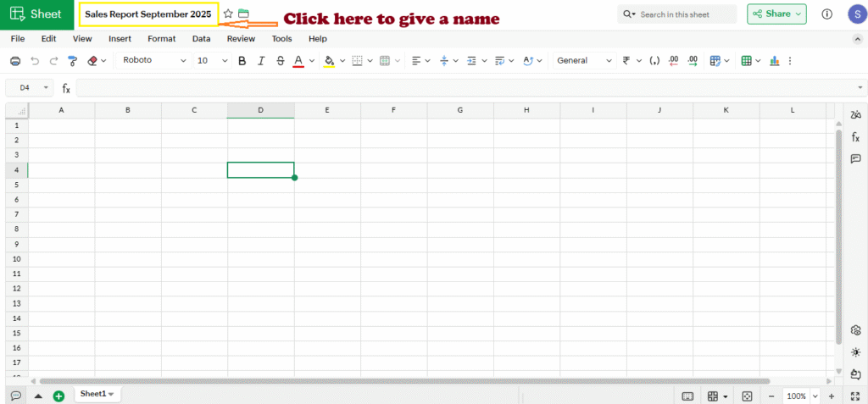The width and height of the screenshot is (868, 404).
Task: Open the Help menu
Action: coord(318,39)
